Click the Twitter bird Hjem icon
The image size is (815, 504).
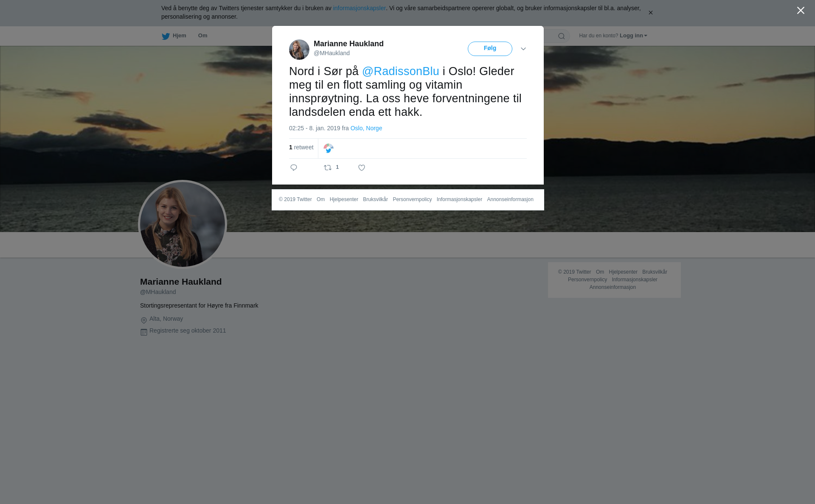[x=166, y=36]
